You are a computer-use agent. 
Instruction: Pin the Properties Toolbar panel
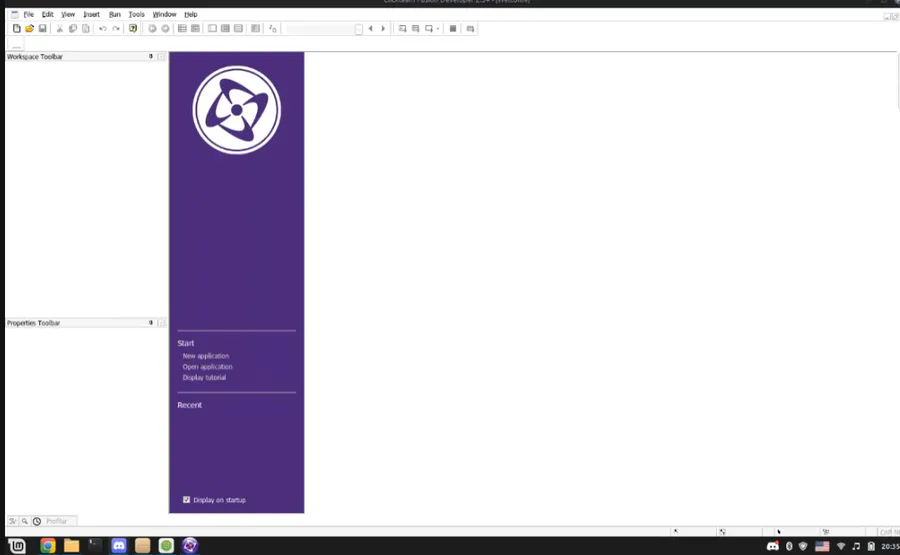pos(151,323)
